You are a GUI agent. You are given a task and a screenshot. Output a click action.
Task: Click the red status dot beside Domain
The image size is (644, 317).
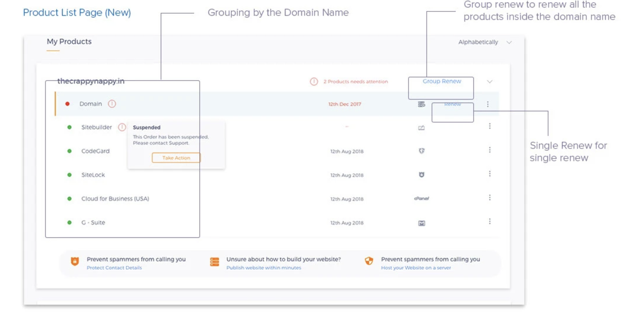point(67,104)
